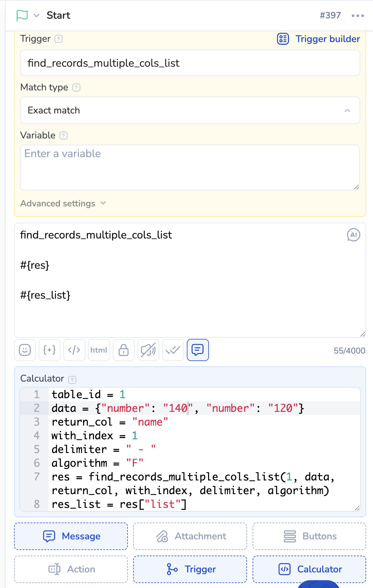Click the lock protect content icon
The width and height of the screenshot is (373, 588).
[124, 350]
